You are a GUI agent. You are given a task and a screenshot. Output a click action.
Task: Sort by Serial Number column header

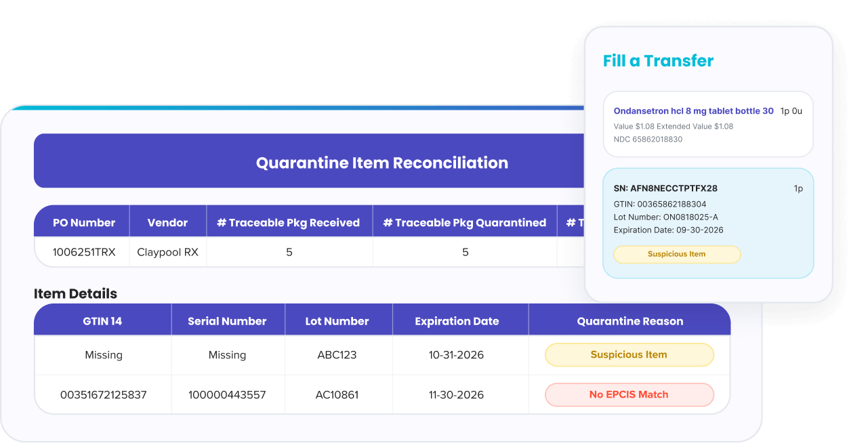coord(227,321)
